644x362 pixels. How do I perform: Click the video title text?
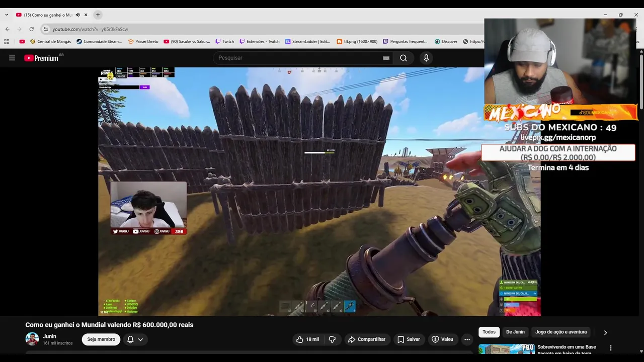[109, 325]
